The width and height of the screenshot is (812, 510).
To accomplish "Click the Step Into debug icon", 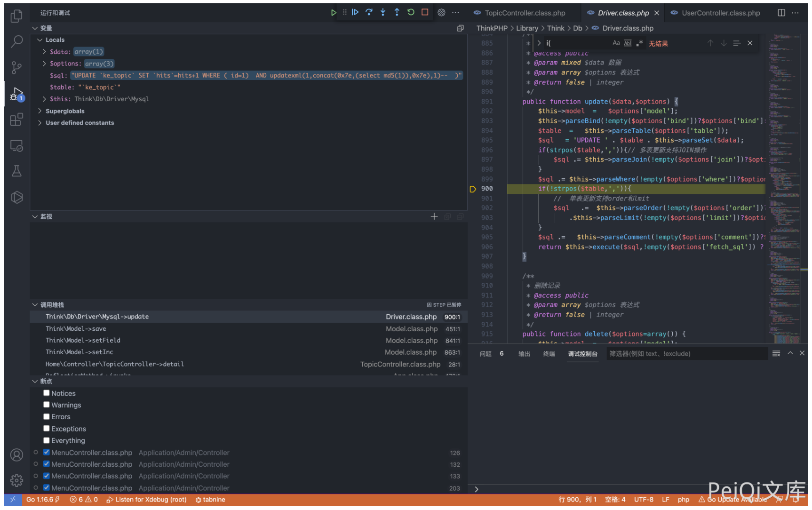I will pos(383,13).
